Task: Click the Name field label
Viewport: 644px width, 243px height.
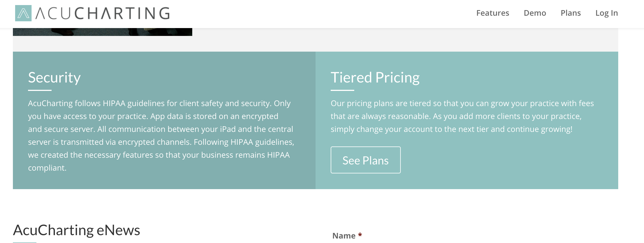Action: point(344,236)
